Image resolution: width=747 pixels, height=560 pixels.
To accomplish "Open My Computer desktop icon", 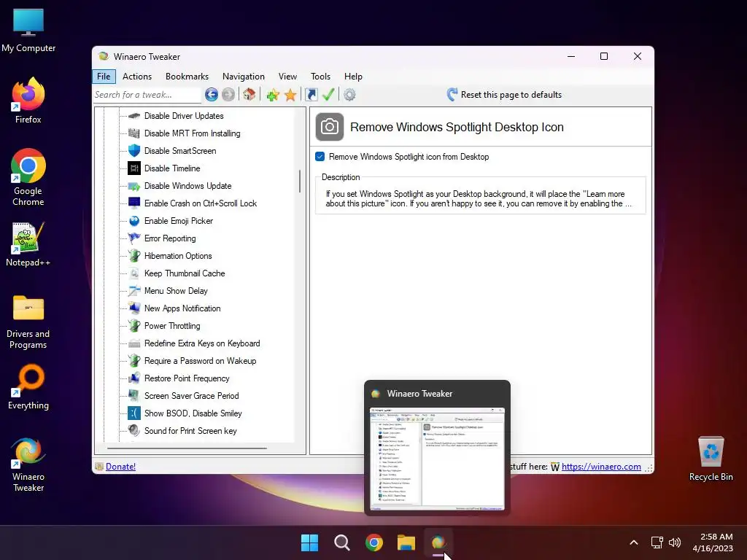I will (x=28, y=30).
